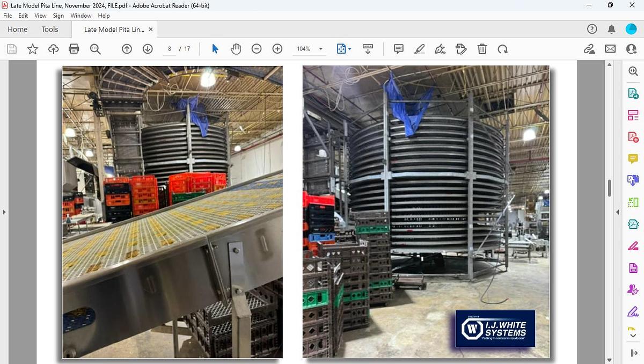This screenshot has height=364, width=644.
Task: Switch to the Home tab
Action: coord(17,29)
